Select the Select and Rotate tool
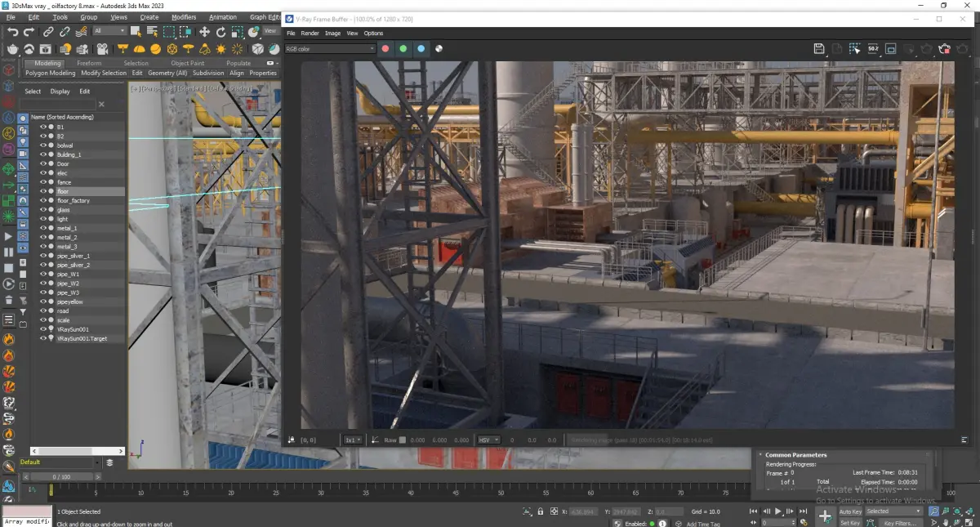Screen dimensions: 980x527 point(220,32)
